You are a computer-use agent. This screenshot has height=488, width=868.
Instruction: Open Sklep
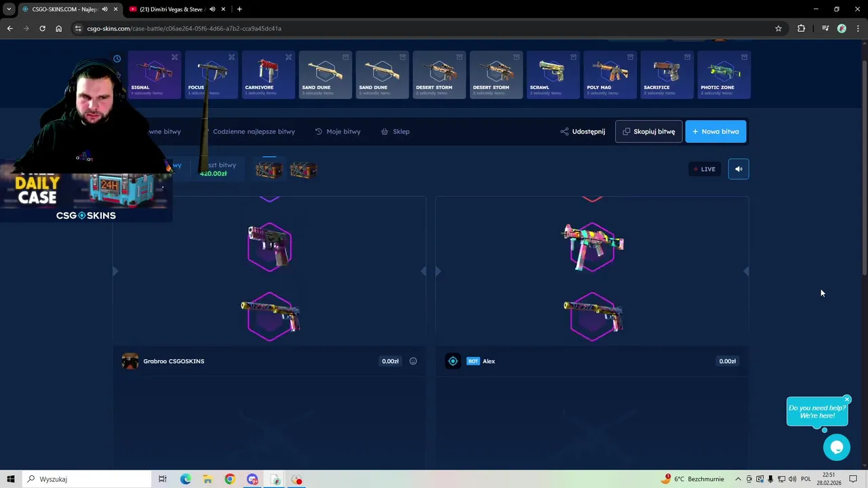[x=395, y=131]
